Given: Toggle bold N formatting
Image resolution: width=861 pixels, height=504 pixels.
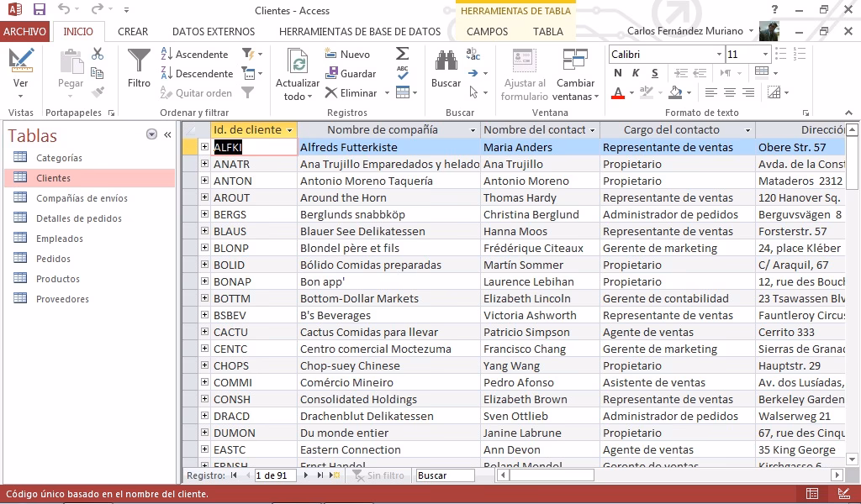Looking at the screenshot, I should (x=618, y=73).
